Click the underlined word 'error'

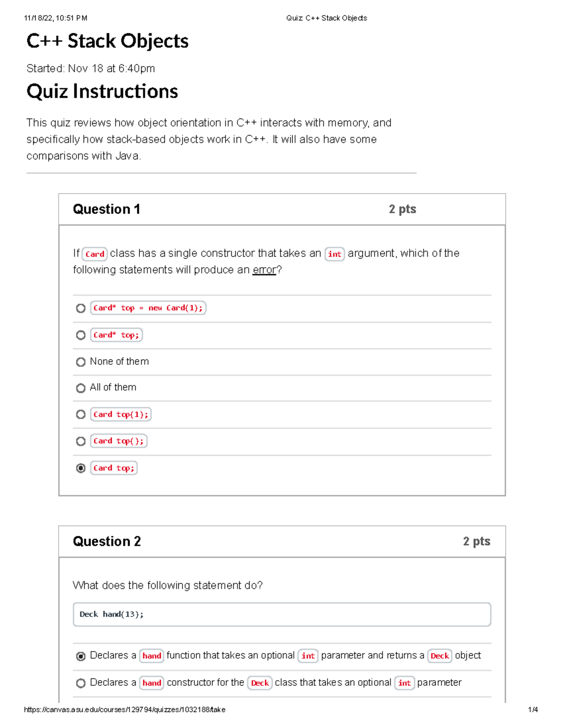coord(264,270)
